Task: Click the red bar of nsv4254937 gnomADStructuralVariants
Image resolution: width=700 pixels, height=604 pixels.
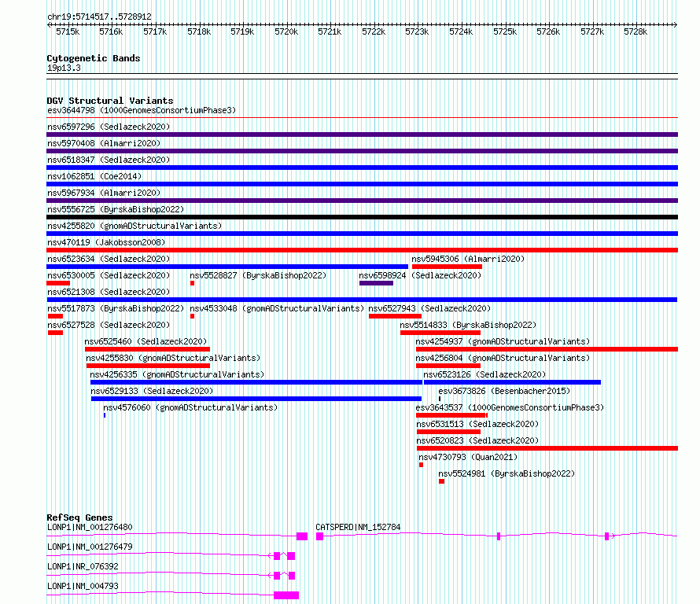Action: [547, 349]
